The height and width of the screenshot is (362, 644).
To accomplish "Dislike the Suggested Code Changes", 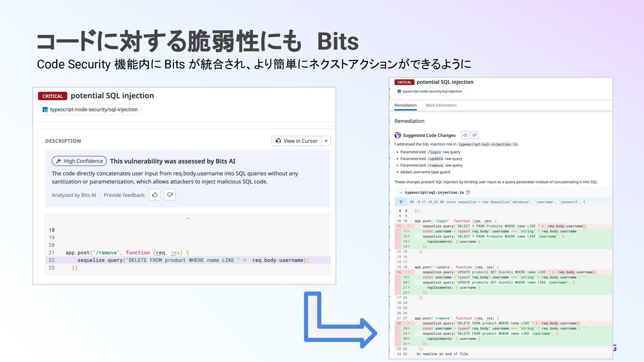I will 474,135.
